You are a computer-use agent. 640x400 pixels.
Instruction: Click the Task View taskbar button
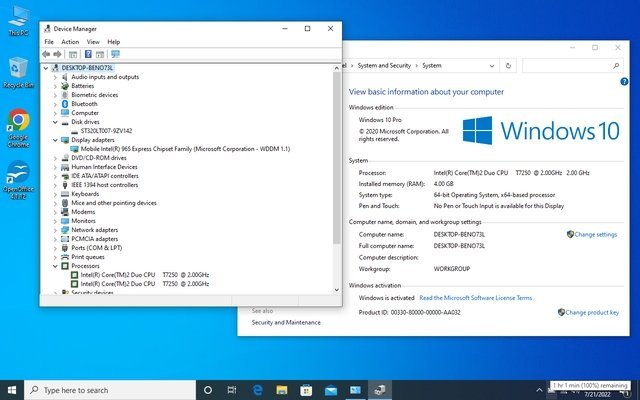(x=232, y=389)
